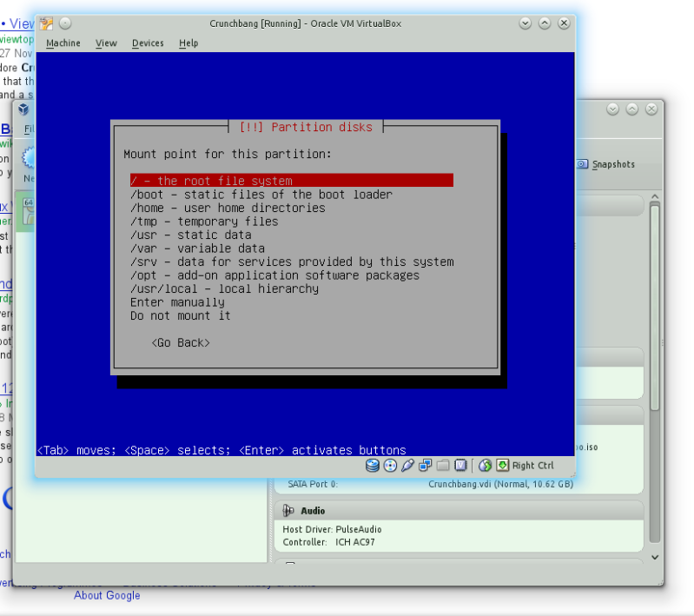Choose 'Do not mount it'
694x616 pixels.
click(180, 315)
